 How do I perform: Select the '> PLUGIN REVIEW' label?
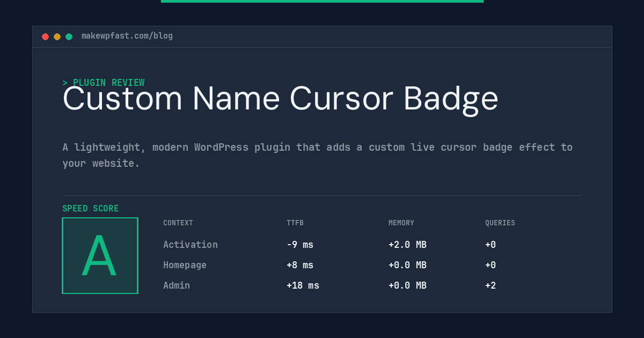point(103,83)
